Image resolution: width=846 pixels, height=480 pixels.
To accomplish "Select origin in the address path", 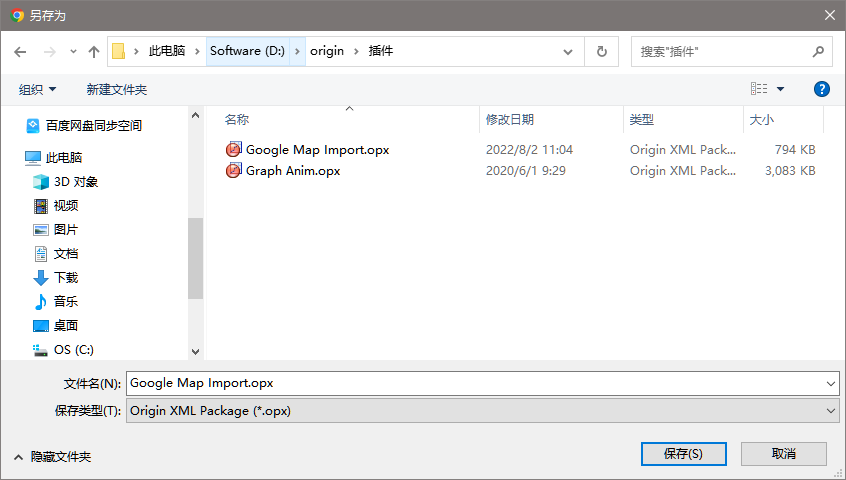I will (x=327, y=51).
